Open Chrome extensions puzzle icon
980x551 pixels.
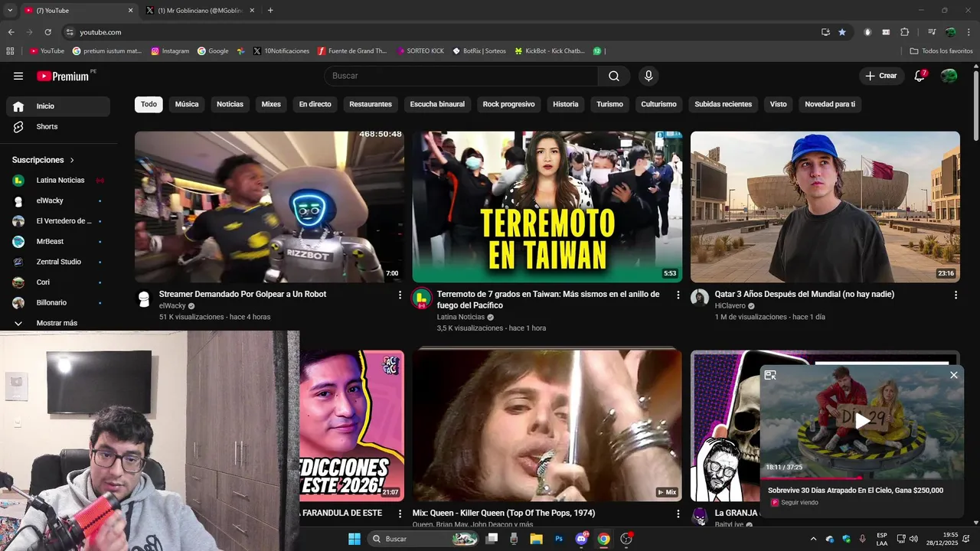905,32
